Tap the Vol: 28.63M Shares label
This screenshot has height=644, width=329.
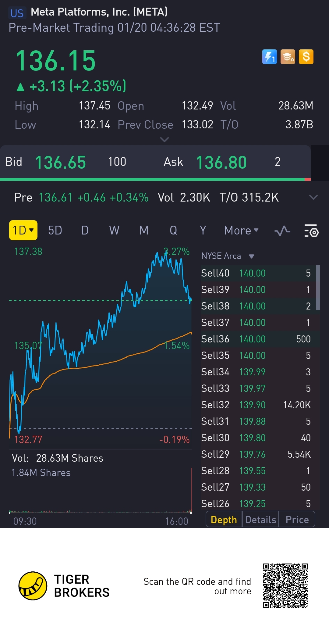58,458
